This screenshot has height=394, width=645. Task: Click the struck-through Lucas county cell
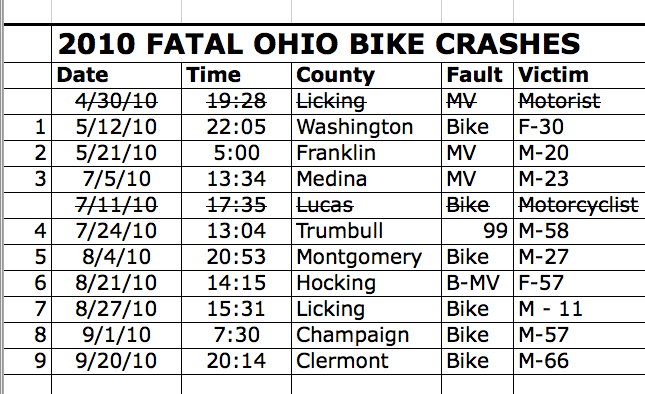(x=367, y=205)
